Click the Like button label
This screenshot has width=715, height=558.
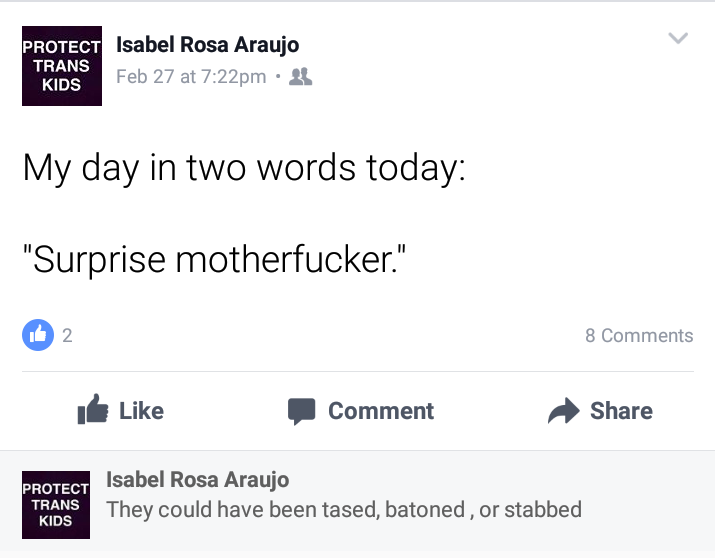pyautogui.click(x=141, y=411)
